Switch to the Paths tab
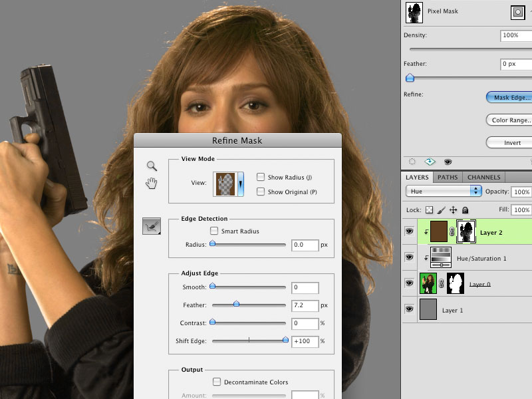 pos(448,177)
